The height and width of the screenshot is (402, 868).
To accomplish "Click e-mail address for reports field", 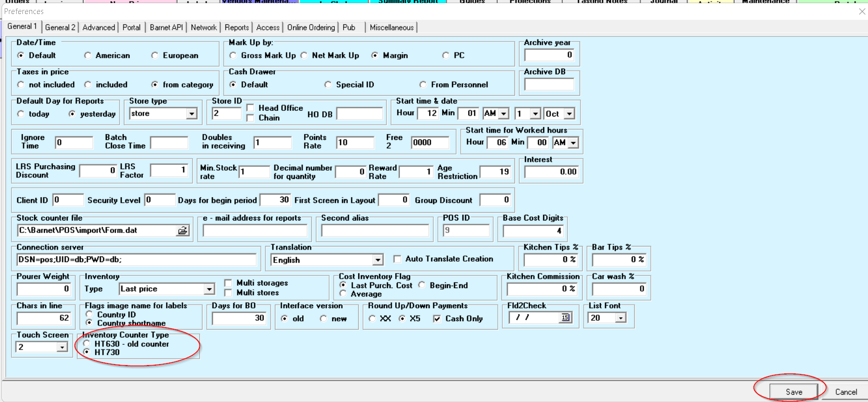I will pos(255,230).
